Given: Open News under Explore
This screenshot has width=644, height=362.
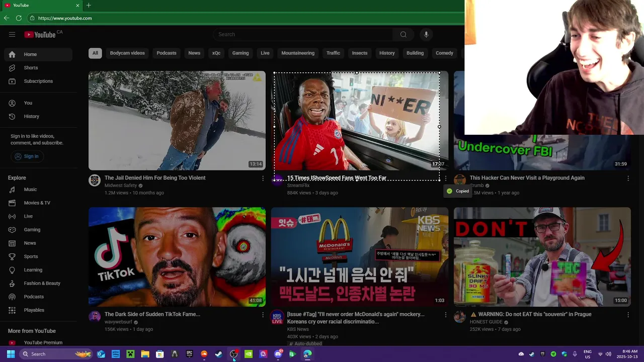Looking at the screenshot, I should pyautogui.click(x=38, y=243).
